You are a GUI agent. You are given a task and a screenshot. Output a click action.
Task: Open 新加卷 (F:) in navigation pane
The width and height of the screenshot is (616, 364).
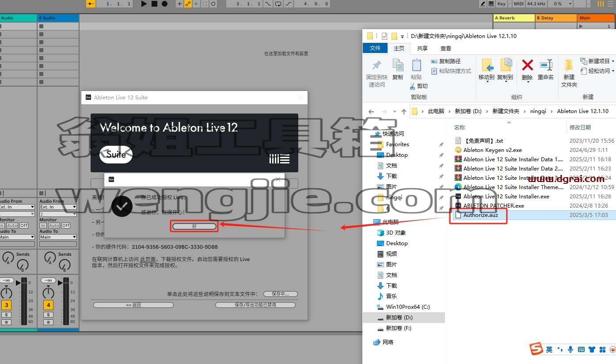398,328
